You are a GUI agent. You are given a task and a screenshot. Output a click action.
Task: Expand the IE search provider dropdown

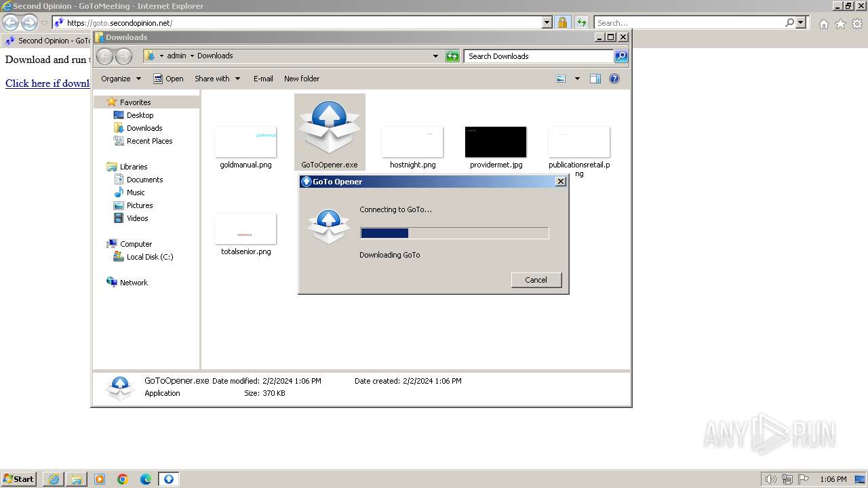(x=802, y=22)
